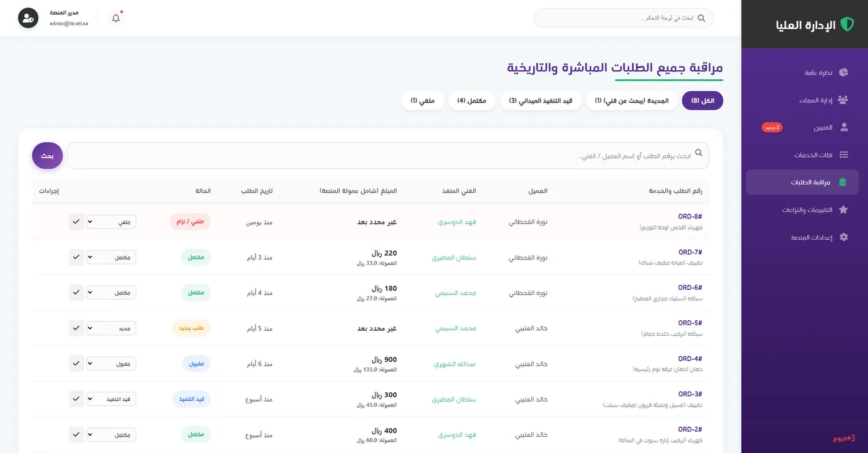The image size is (868, 453).
Task: Click the admin user avatar icon
Action: (x=28, y=18)
